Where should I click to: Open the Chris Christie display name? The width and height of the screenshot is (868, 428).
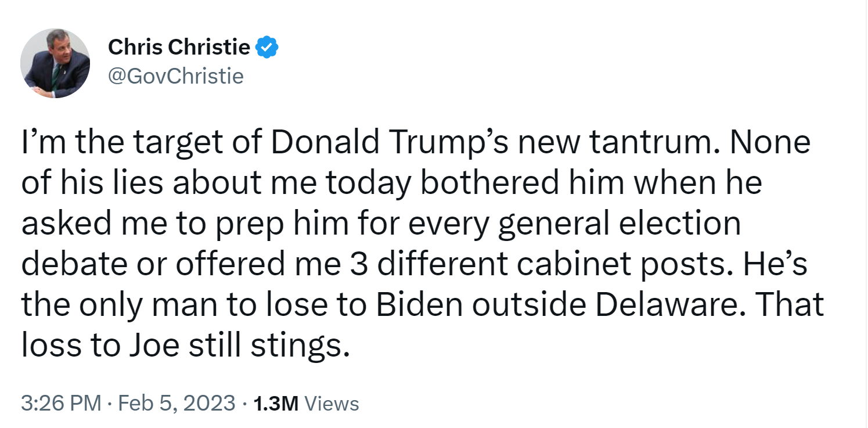[x=179, y=48]
